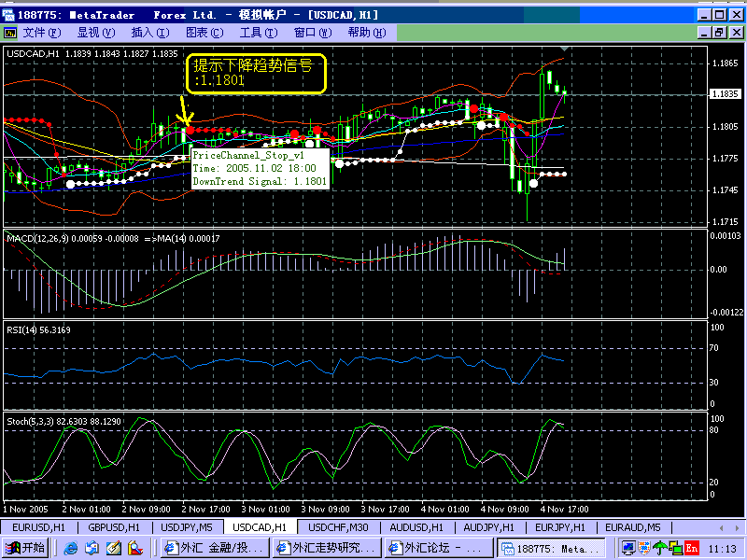
Task: Click the chart document icon beside 文件 menu
Action: click(x=10, y=33)
